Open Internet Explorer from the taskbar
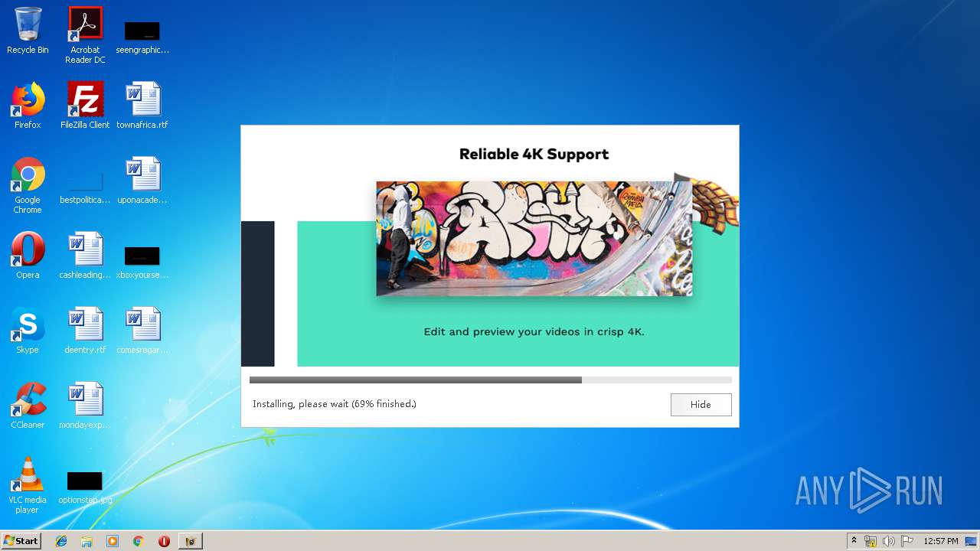Viewport: 980px width, 551px height. (61, 541)
